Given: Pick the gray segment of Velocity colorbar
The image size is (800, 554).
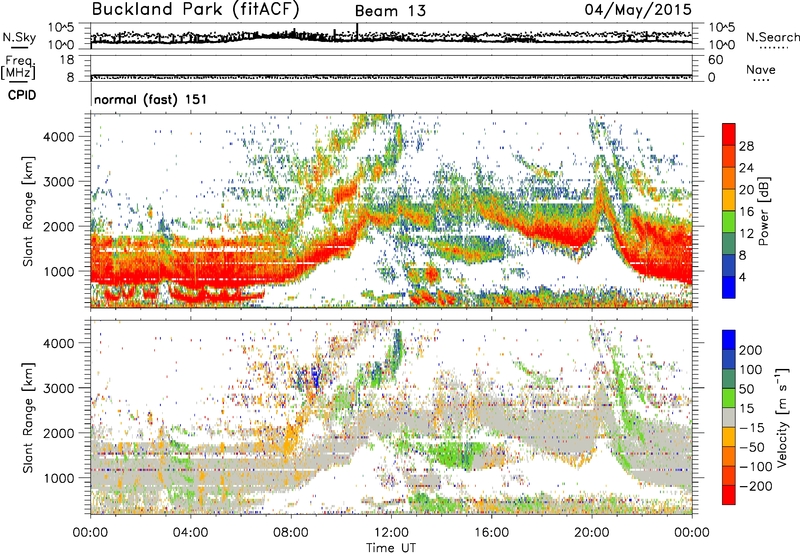Looking at the screenshot, I should (x=729, y=418).
